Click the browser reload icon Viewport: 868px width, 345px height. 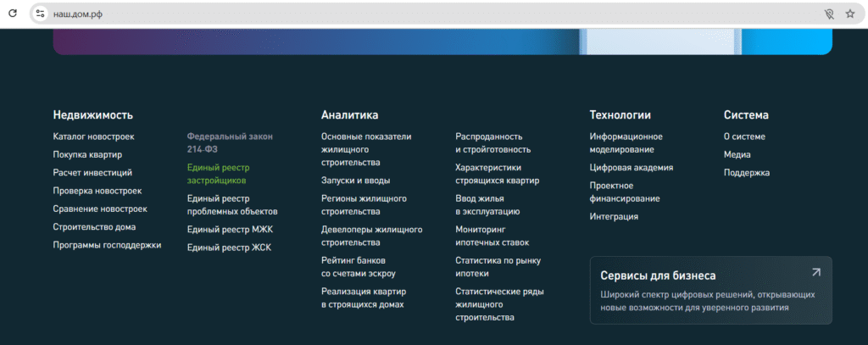(13, 14)
